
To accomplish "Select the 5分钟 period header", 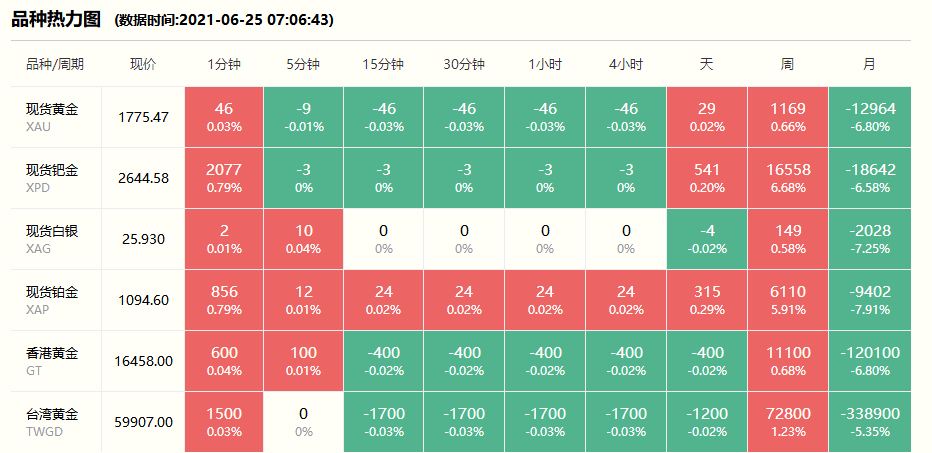I will [303, 64].
